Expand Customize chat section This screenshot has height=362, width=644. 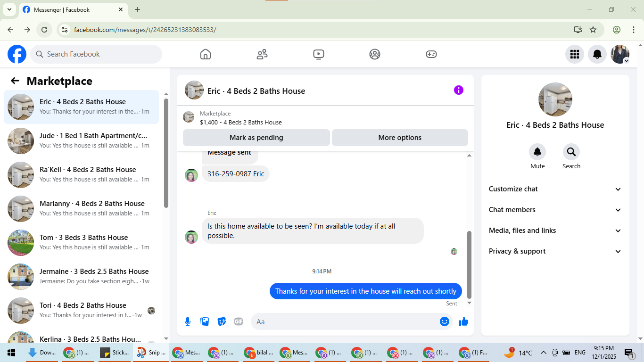click(555, 189)
